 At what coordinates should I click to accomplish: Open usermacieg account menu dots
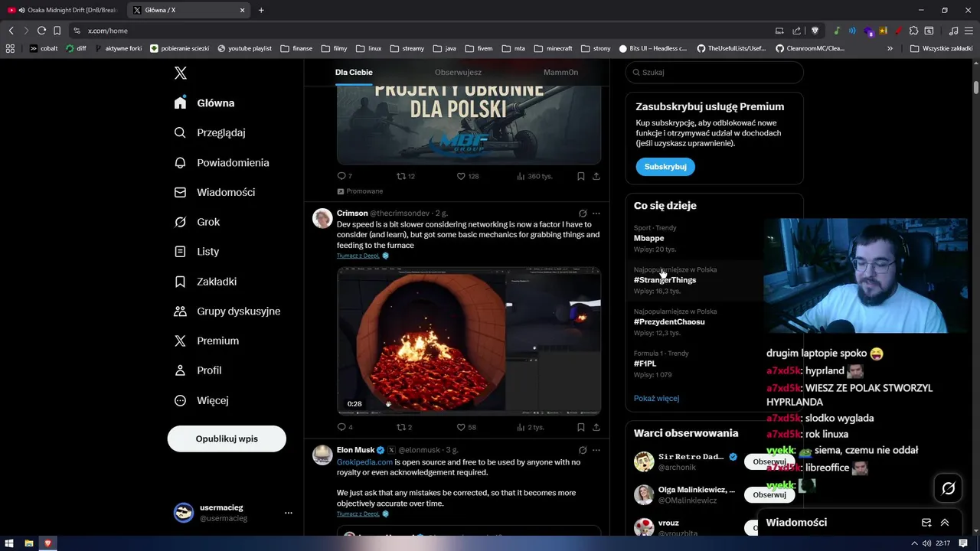pos(289,513)
